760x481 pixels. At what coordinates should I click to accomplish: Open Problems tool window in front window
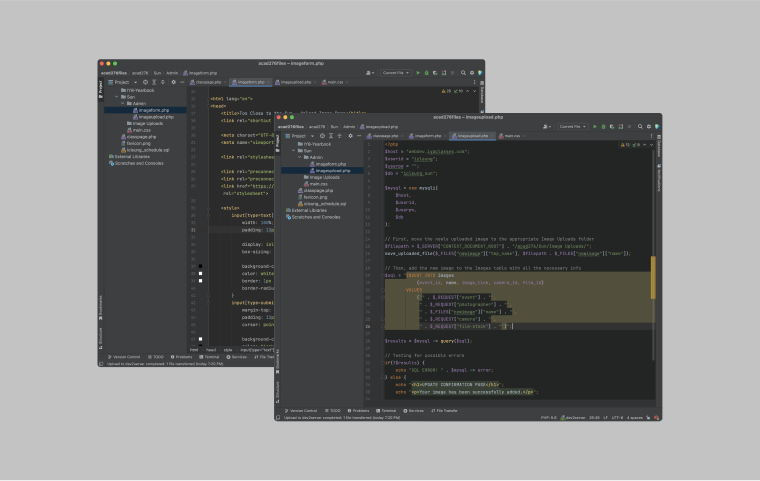[x=359, y=410]
